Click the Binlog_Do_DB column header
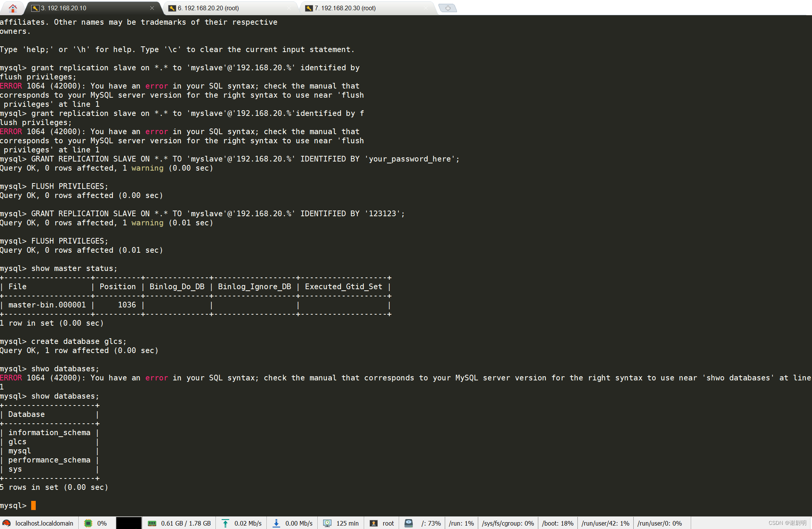Screen dimensions: 812x529 [x=177, y=287]
